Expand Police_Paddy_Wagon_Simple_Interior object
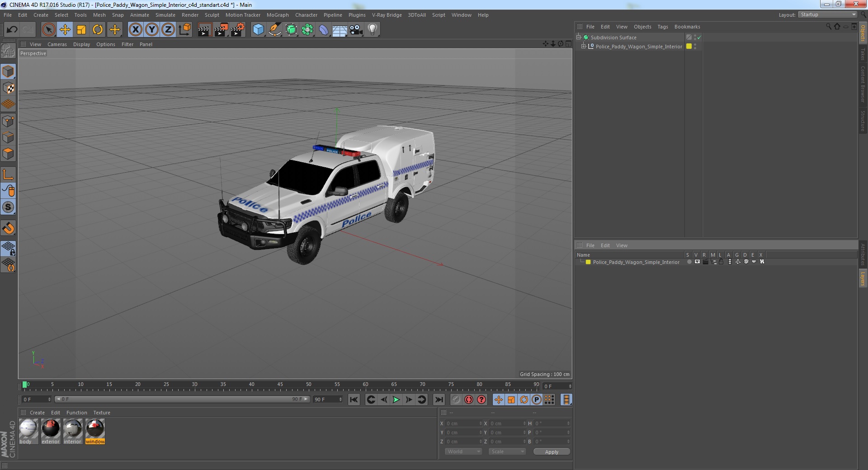 click(x=583, y=46)
